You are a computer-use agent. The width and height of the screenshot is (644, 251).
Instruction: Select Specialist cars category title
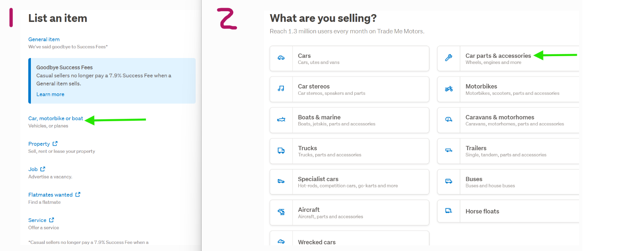(x=318, y=179)
